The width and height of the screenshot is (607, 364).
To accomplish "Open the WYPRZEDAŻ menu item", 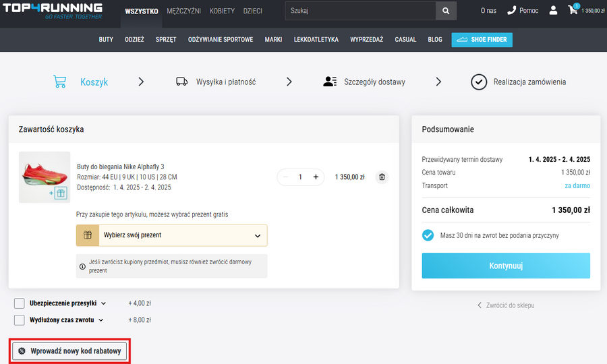I will click(366, 40).
